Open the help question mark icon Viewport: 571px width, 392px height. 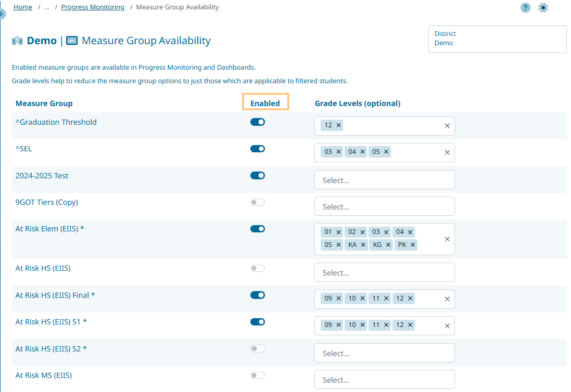coord(525,8)
